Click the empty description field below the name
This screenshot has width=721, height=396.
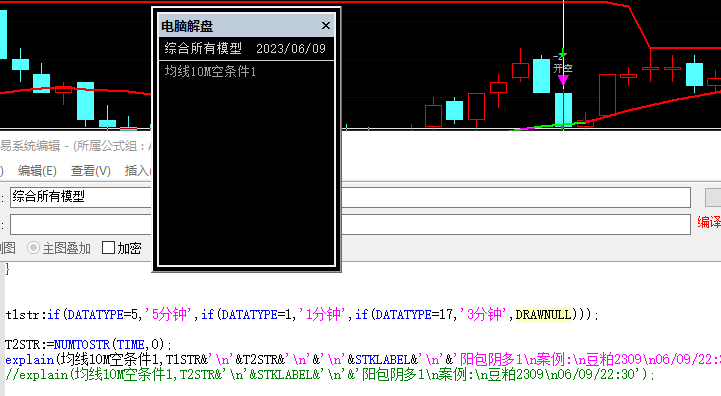pos(350,224)
